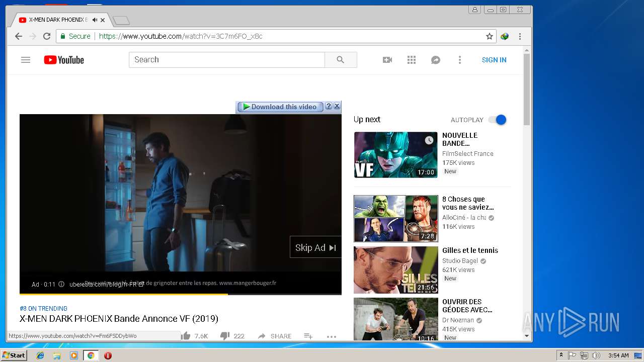This screenshot has width=644, height=362.
Task: Show hidden system tray icons arrow
Action: (561, 355)
